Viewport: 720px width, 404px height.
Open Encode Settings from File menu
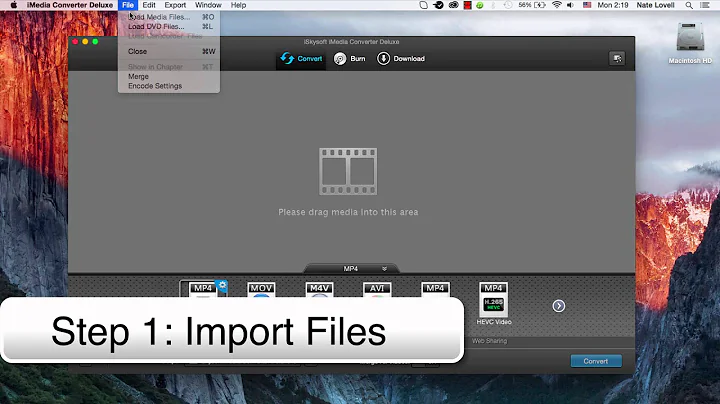169,86
